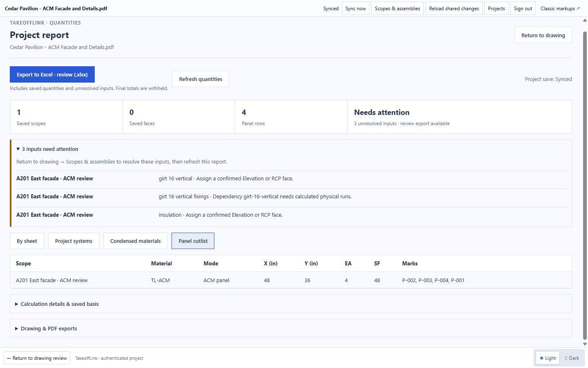
Task: Switch to Dark theme
Action: pos(572,358)
